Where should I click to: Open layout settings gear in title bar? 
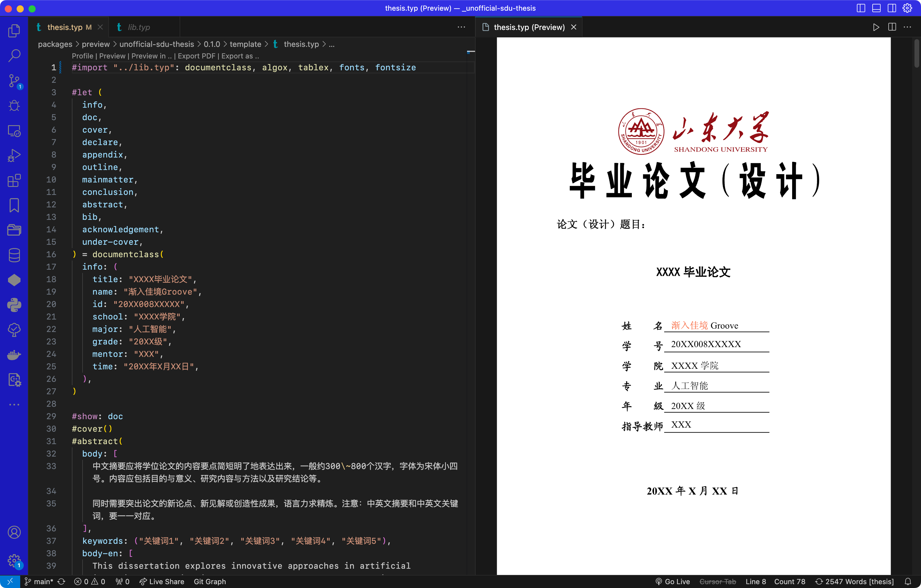907,8
